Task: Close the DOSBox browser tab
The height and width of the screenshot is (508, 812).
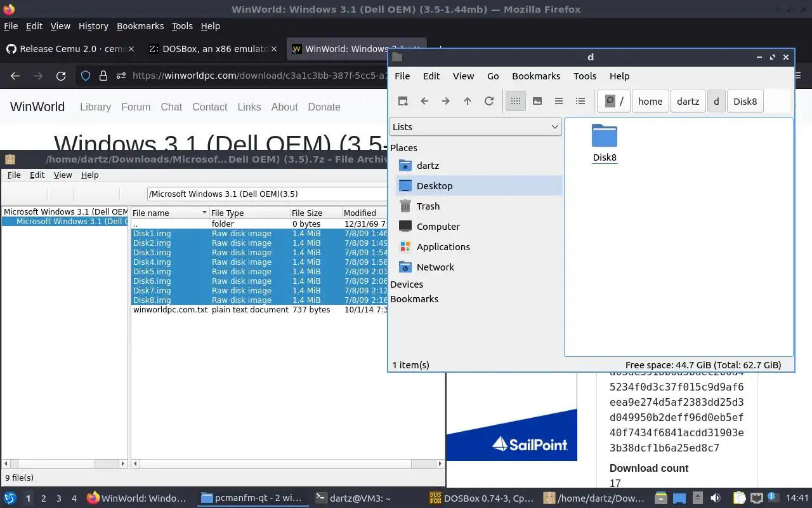Action: pyautogui.click(x=274, y=49)
